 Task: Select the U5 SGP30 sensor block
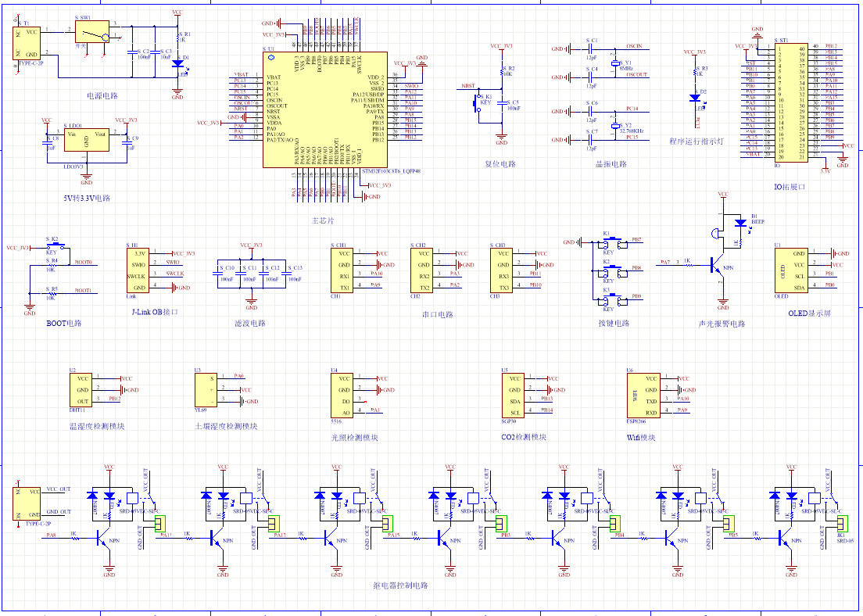coord(513,396)
